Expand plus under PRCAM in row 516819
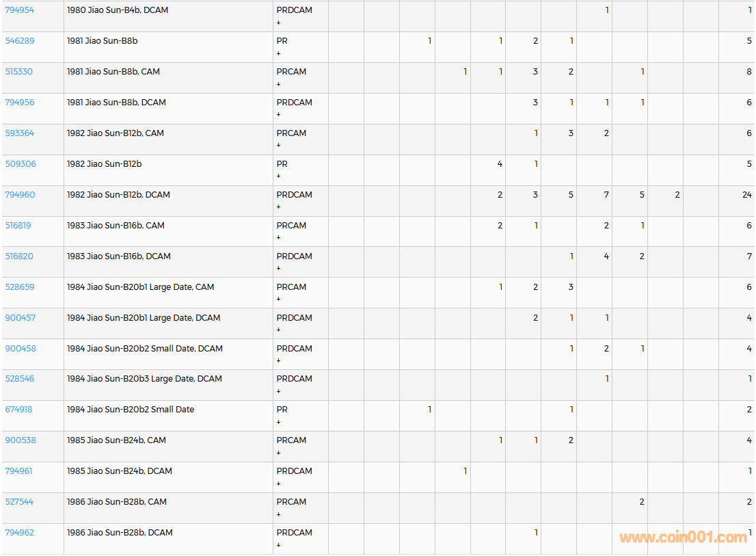Viewport: 756px width, 556px height. tap(278, 238)
